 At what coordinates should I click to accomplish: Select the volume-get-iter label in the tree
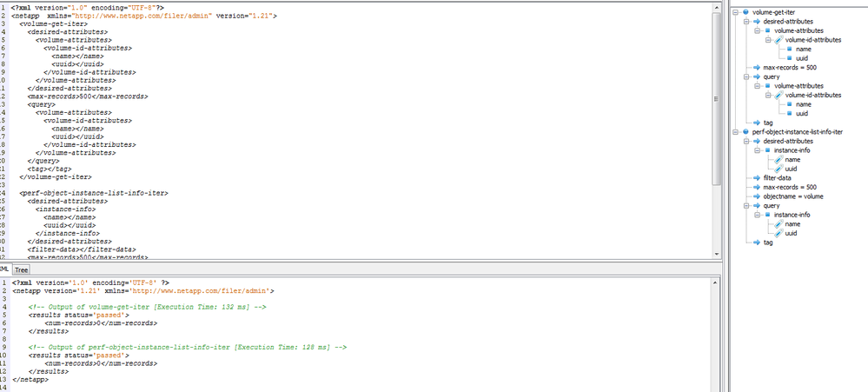[x=772, y=12]
